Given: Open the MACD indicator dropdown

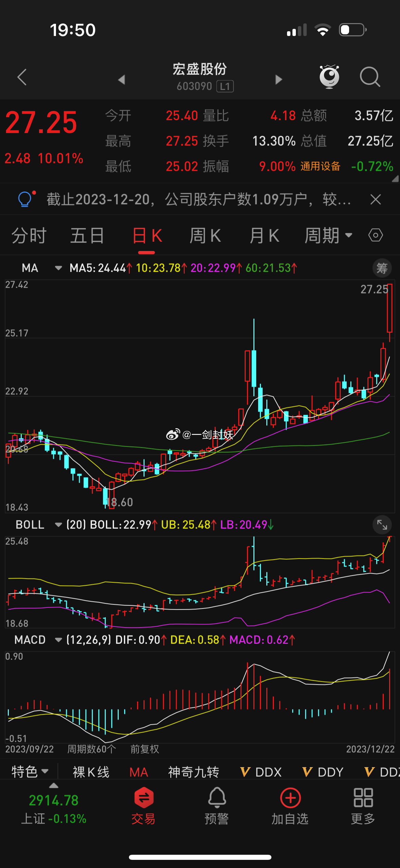Looking at the screenshot, I should [x=58, y=640].
